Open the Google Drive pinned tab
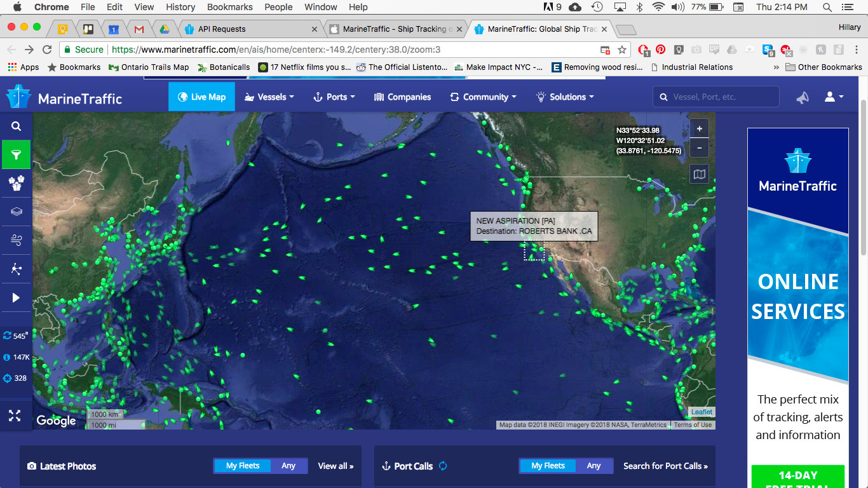 [x=163, y=29]
